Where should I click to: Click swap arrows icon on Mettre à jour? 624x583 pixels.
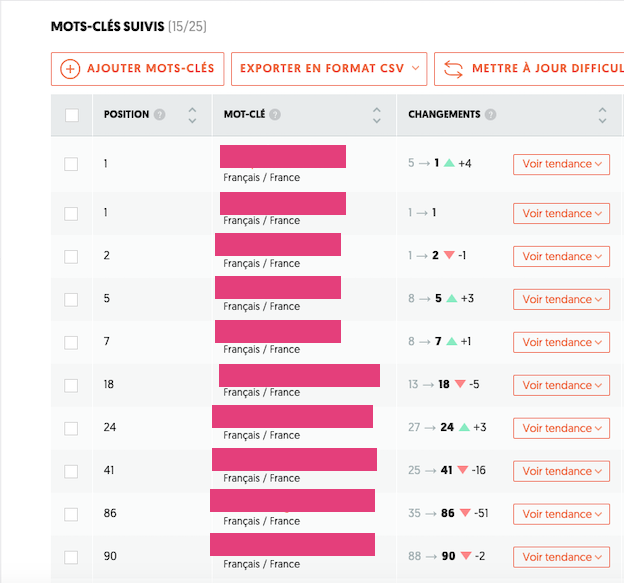(x=453, y=69)
